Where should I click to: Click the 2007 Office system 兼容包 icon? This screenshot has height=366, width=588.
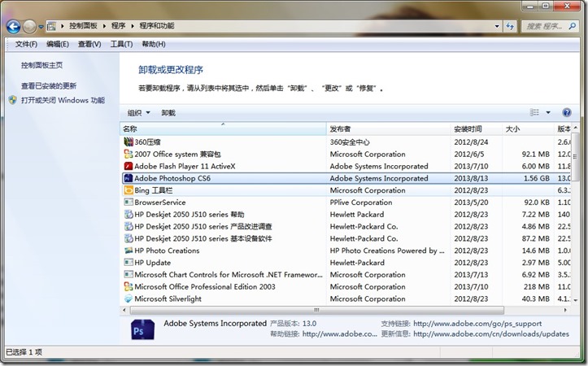click(128, 154)
